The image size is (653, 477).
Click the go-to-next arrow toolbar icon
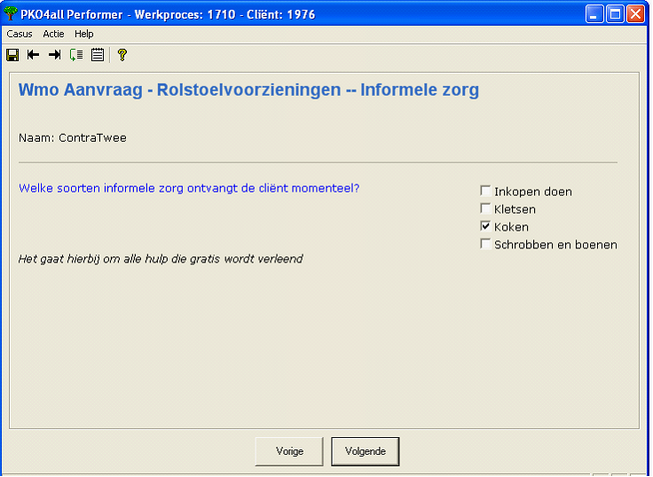click(55, 55)
